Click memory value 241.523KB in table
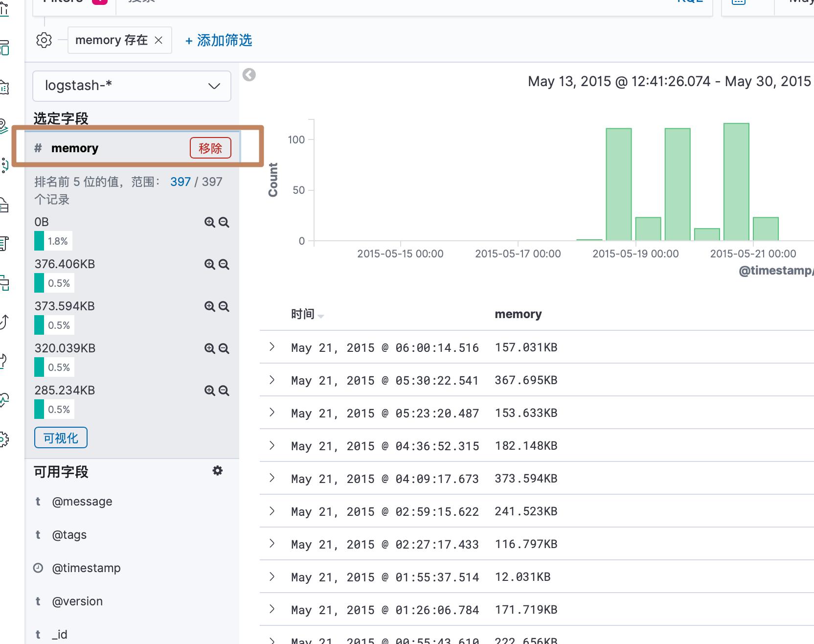The image size is (814, 644). pos(526,511)
